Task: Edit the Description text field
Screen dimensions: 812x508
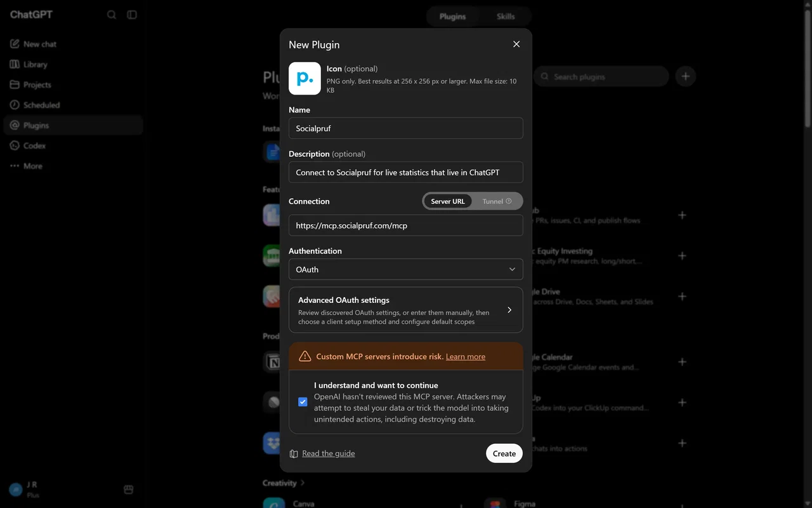Action: (406, 172)
